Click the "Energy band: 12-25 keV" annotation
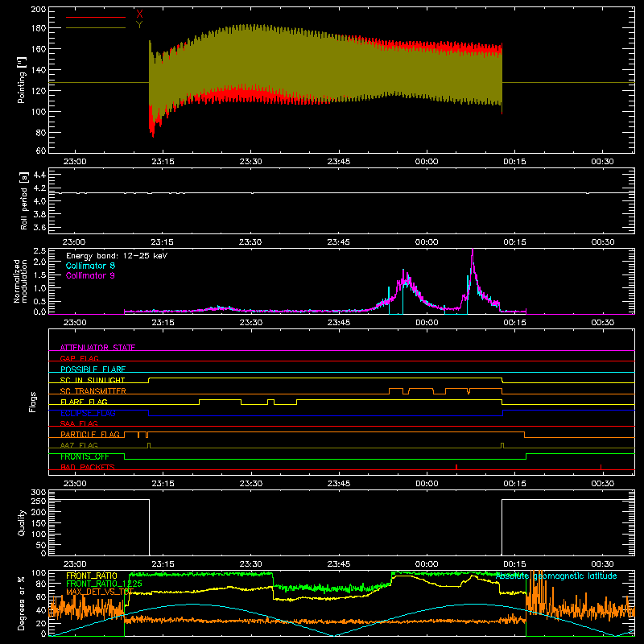Viewport: 644px width, 644px height. point(117,256)
